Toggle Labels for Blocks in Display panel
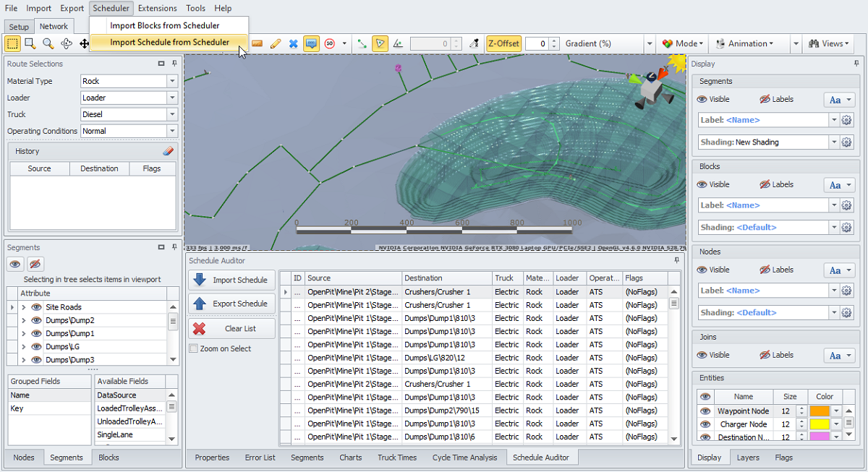 765,184
